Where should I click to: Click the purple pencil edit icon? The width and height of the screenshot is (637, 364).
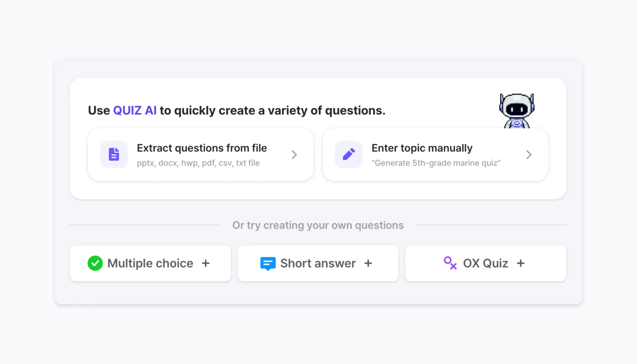(x=349, y=154)
